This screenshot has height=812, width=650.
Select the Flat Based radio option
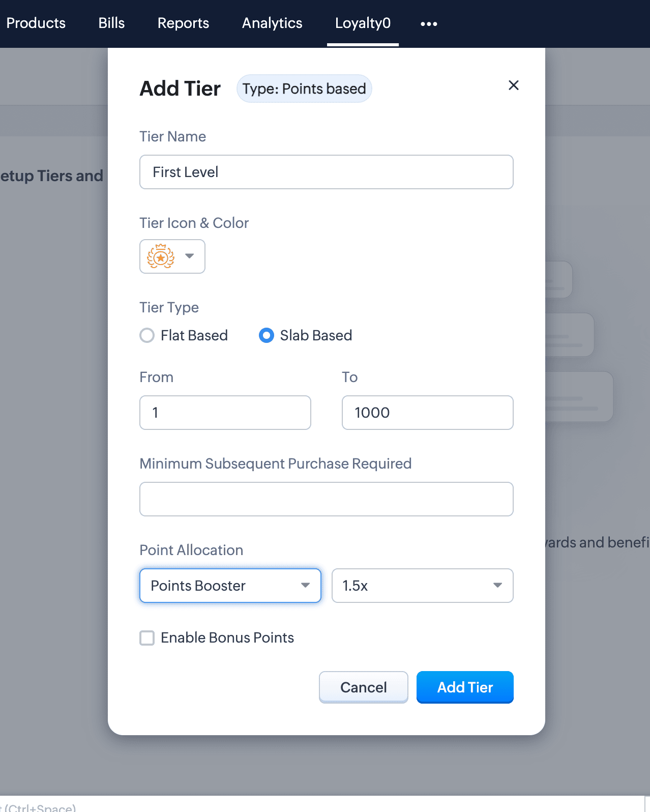(x=147, y=335)
